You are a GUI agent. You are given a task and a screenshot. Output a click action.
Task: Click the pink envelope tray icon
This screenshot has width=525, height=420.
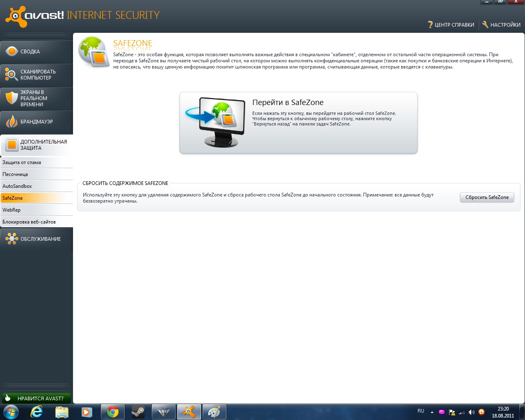click(x=442, y=412)
